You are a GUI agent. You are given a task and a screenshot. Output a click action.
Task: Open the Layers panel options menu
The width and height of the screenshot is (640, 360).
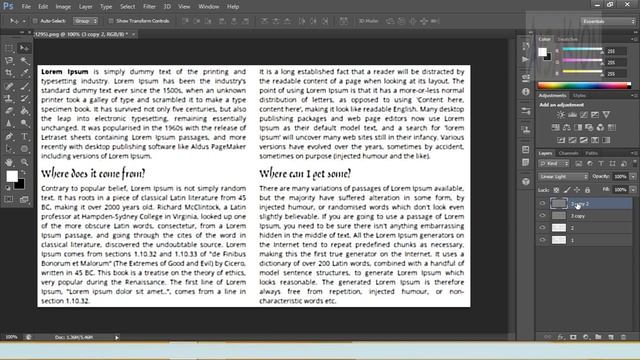(x=634, y=153)
